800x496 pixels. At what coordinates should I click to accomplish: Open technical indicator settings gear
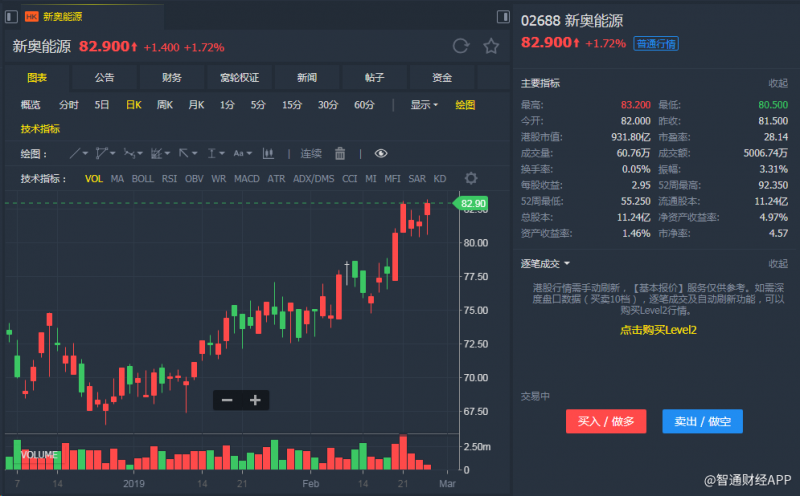[471, 178]
